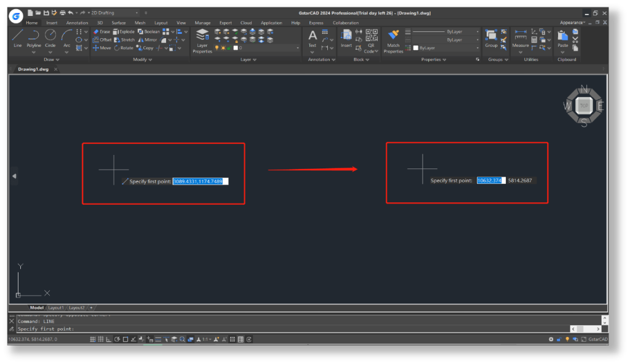This screenshot has height=364, width=630.
Task: Click the Properties panel dialog launcher
Action: (x=477, y=58)
